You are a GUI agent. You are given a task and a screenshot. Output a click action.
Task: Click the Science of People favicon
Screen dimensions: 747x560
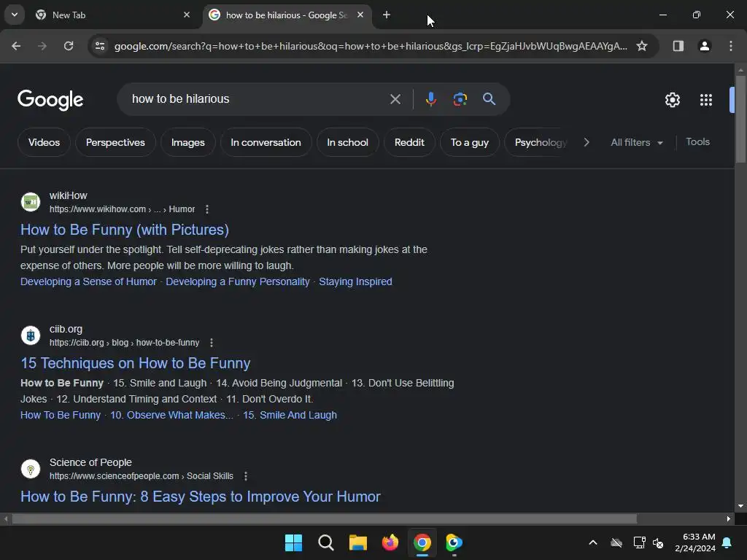point(31,469)
